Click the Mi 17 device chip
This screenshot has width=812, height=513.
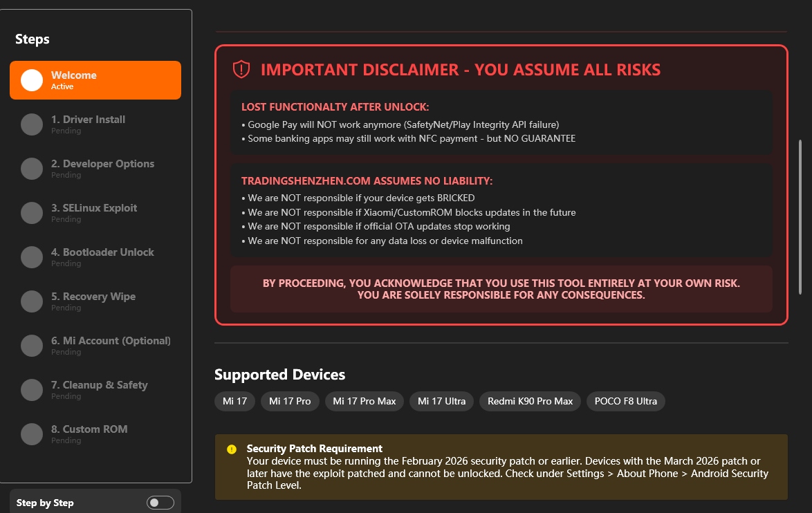(x=234, y=402)
